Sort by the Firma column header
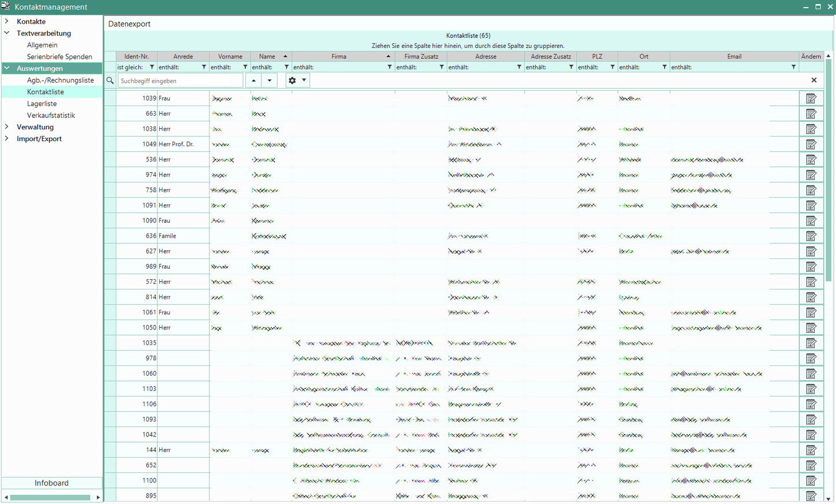The height and width of the screenshot is (504, 836). coord(339,57)
